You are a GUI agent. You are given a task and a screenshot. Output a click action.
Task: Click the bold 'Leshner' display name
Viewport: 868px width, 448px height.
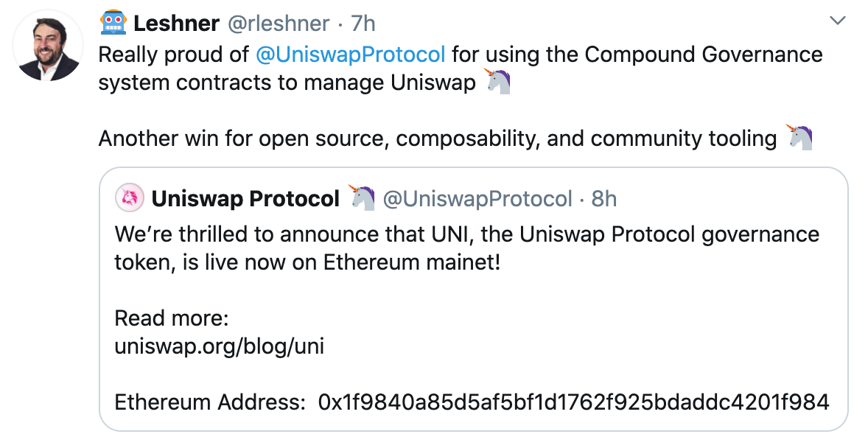coord(175,23)
